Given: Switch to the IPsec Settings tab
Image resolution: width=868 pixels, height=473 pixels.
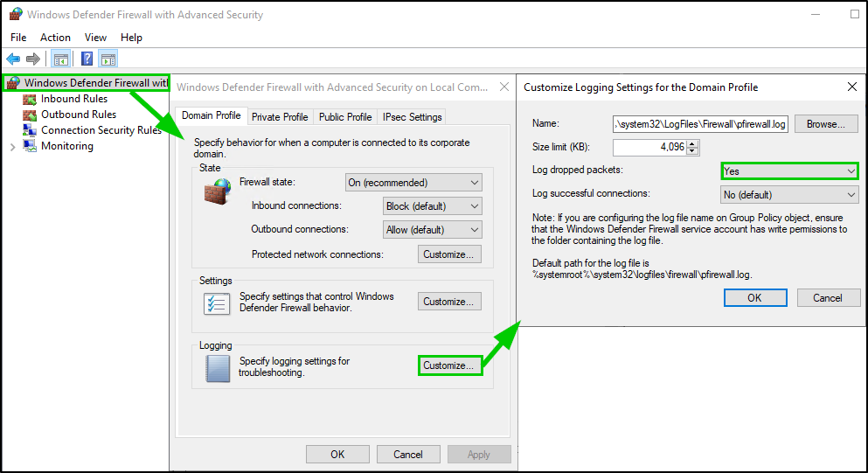Looking at the screenshot, I should pyautogui.click(x=412, y=117).
